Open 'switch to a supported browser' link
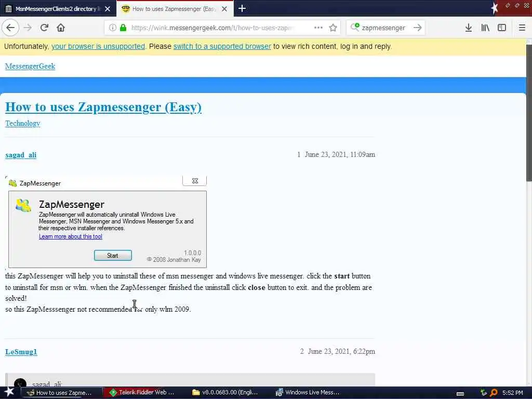The width and height of the screenshot is (532, 399). point(222,46)
